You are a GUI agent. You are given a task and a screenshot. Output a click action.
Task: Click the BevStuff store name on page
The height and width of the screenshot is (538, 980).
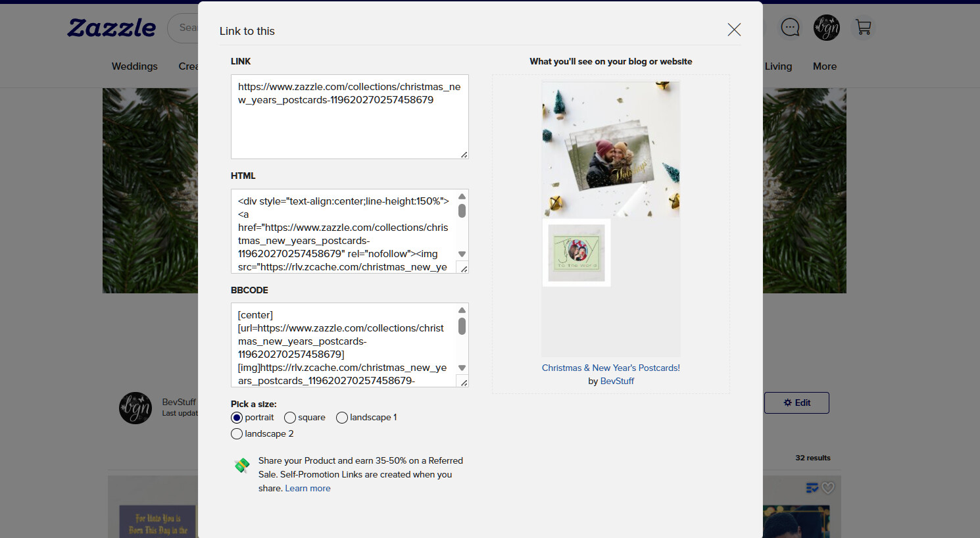tap(179, 402)
